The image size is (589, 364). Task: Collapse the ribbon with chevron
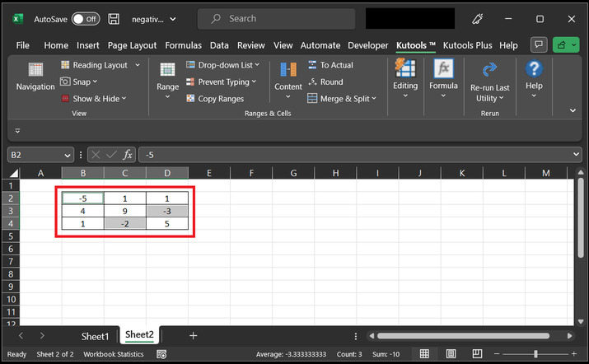point(573,110)
